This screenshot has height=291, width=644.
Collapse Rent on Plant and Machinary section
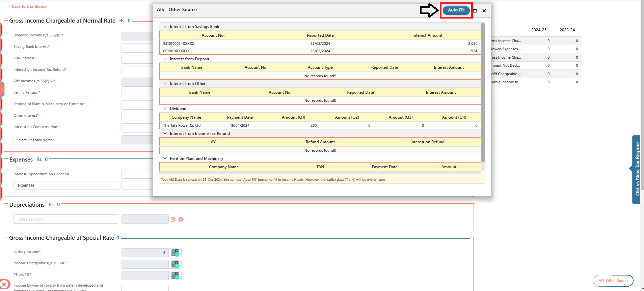[x=165, y=158]
